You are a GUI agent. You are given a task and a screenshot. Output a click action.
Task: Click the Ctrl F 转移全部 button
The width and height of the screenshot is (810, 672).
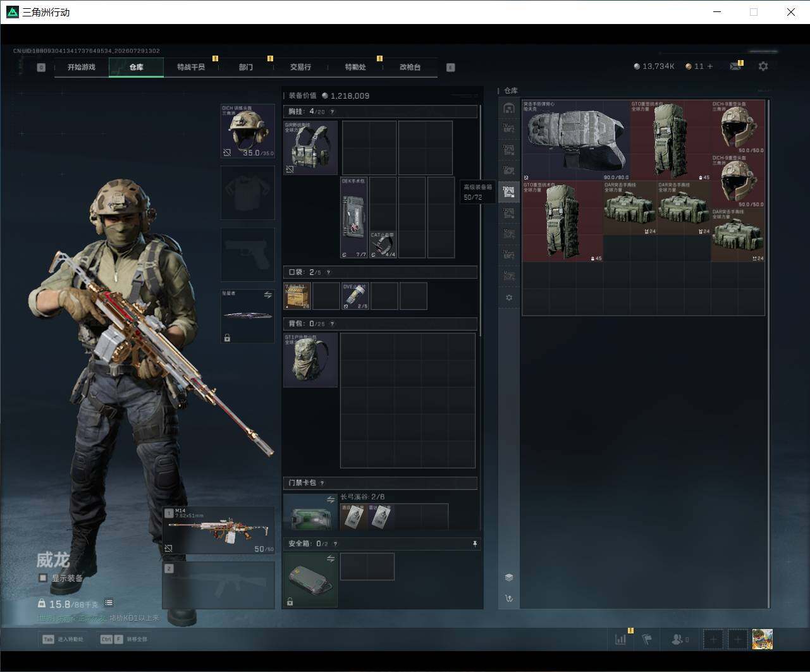pyautogui.click(x=124, y=639)
